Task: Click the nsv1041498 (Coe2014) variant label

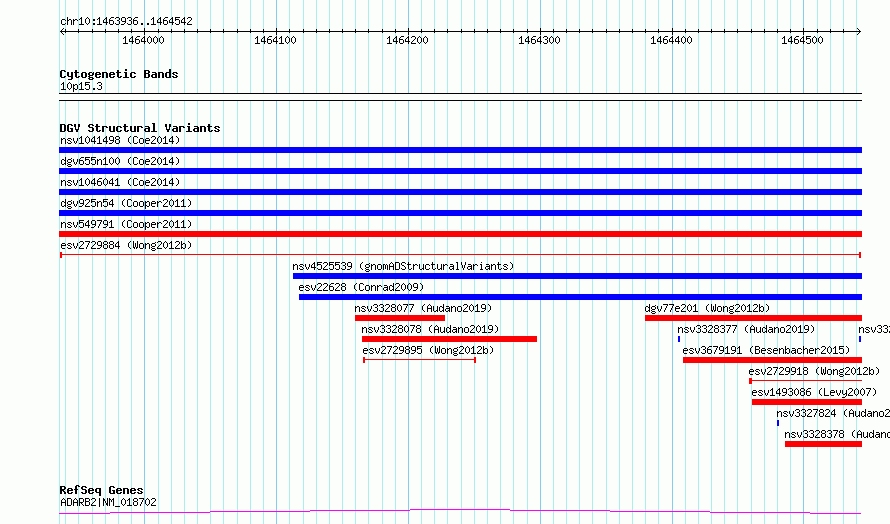Action: tap(120, 140)
